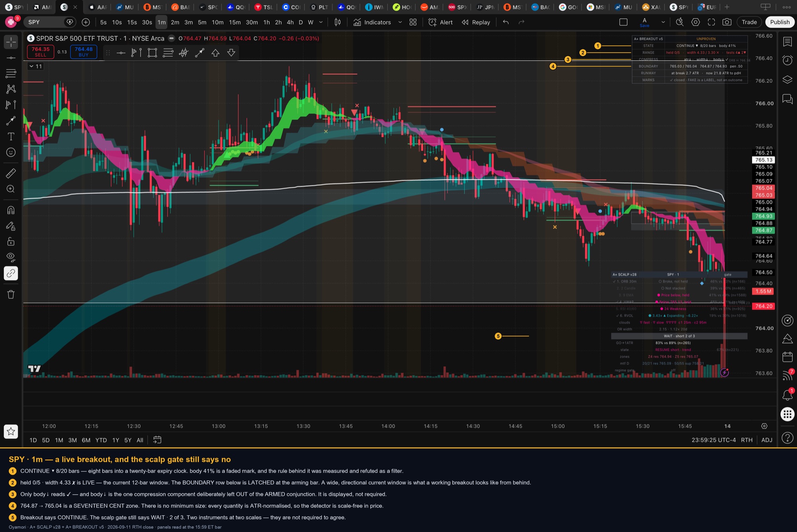Select the crosshair cursor tool

(11, 42)
